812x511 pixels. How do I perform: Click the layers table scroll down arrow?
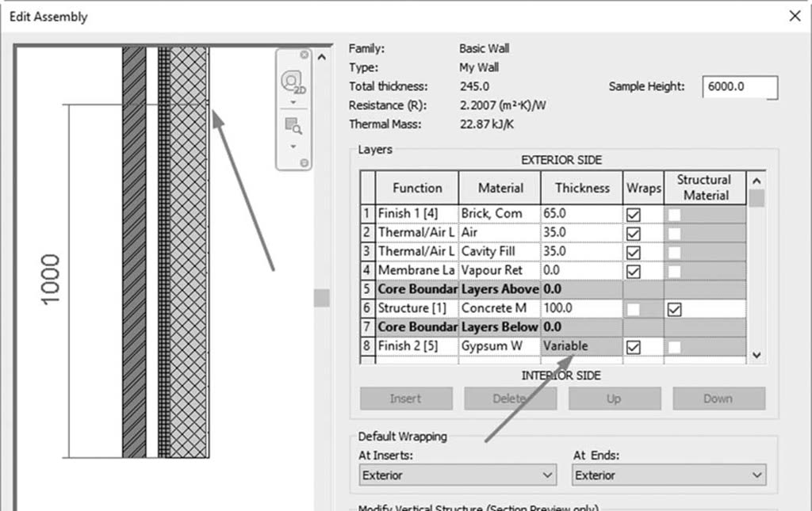click(756, 355)
